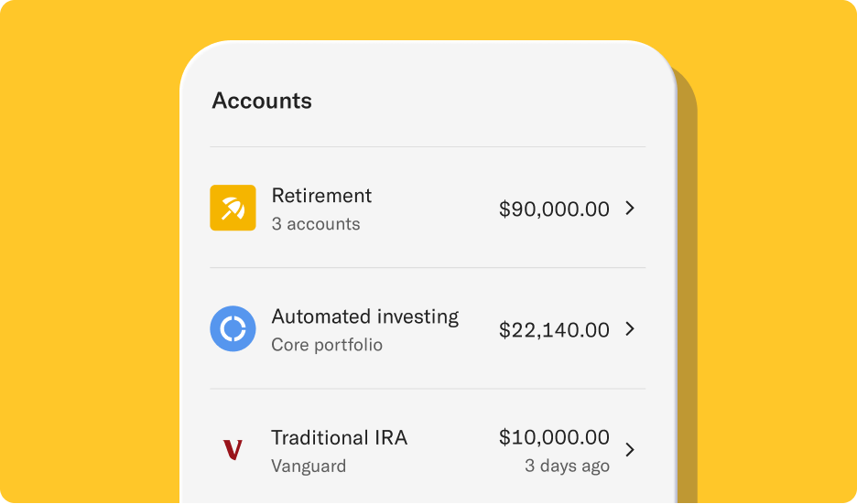Click divider between Retirement and Automated investing
857x504 pixels.
click(428, 267)
